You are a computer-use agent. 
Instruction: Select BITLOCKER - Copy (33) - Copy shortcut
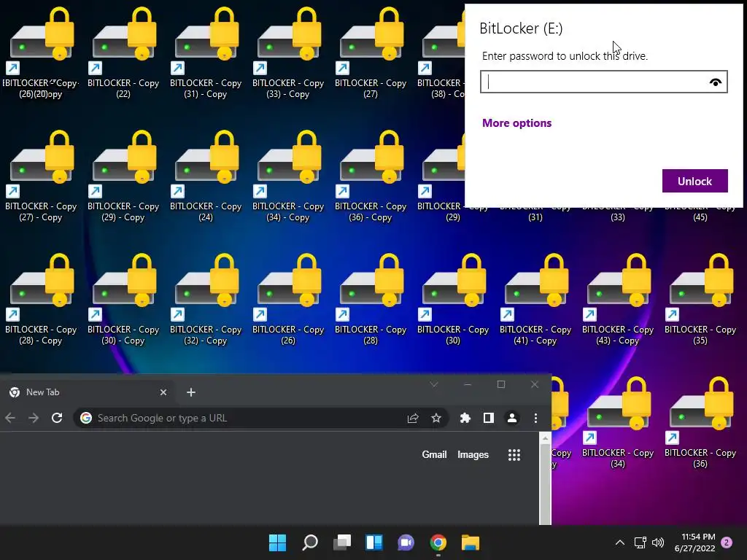pyautogui.click(x=288, y=52)
